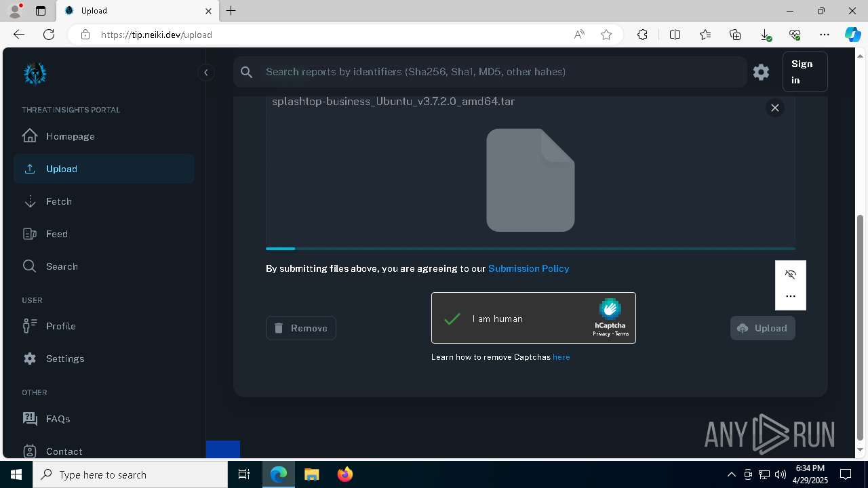Image resolution: width=868 pixels, height=488 pixels.
Task: Open the Profile page
Action: point(104,326)
